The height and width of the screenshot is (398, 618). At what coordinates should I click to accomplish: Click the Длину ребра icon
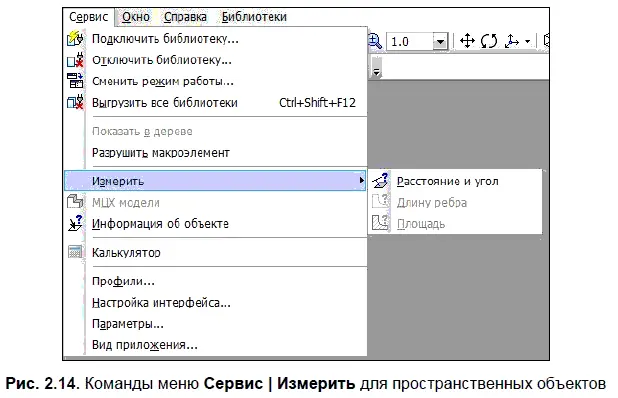click(380, 202)
